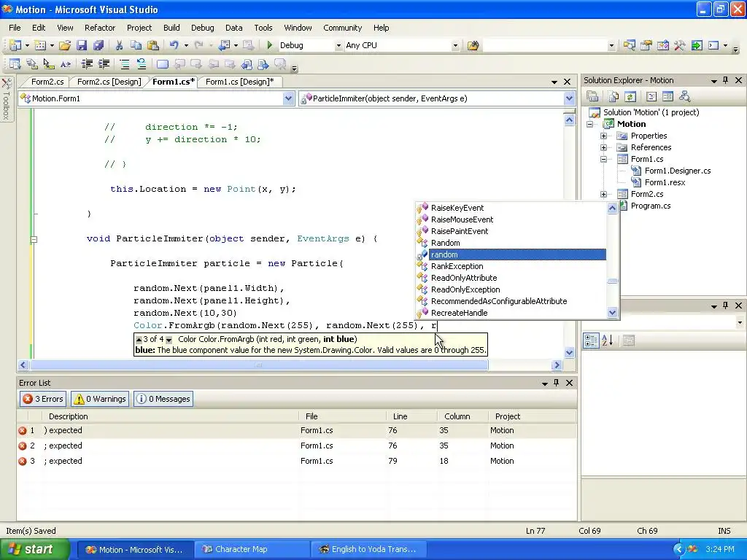Switch to the Form2.cs [Design] tab
This screenshot has height=560, width=747.
[109, 82]
